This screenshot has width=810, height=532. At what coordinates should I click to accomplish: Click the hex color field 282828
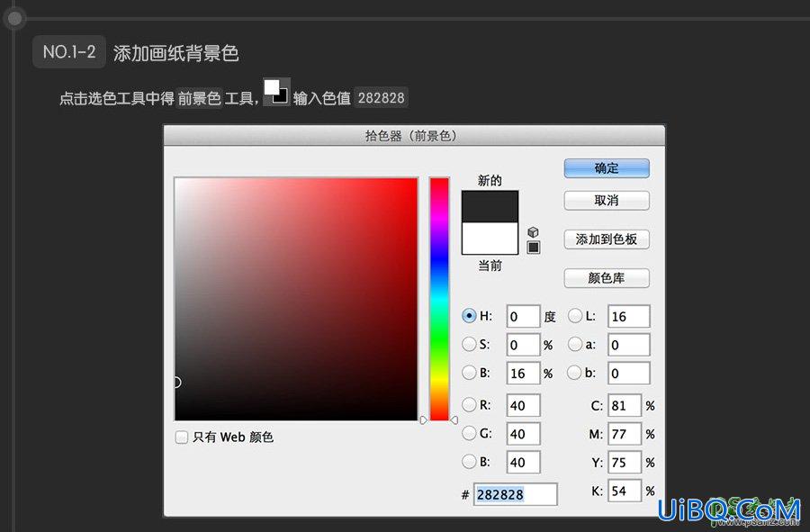[x=516, y=494]
